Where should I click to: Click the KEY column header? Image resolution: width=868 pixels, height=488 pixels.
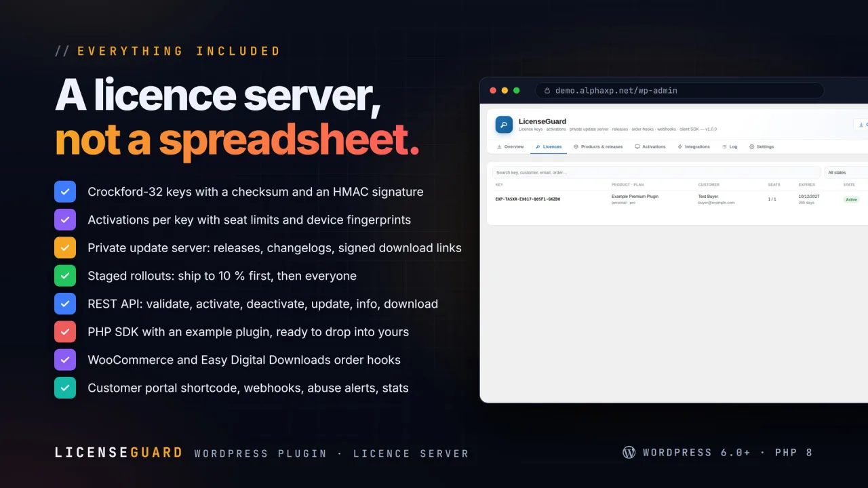[x=499, y=184]
